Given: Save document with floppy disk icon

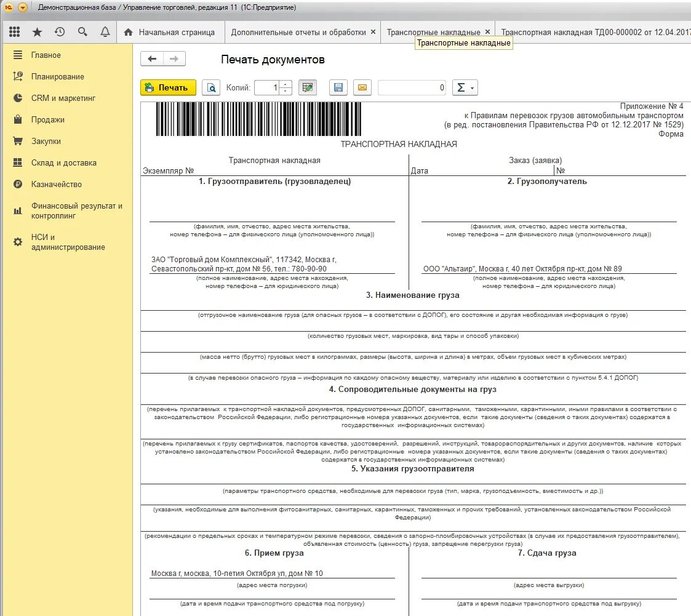Looking at the screenshot, I should [x=338, y=87].
